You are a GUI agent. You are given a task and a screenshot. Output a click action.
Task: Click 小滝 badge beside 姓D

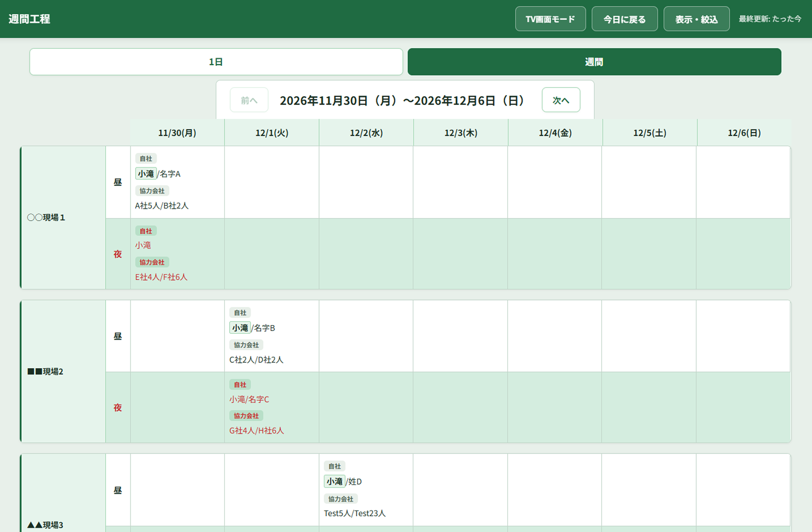pyautogui.click(x=334, y=481)
